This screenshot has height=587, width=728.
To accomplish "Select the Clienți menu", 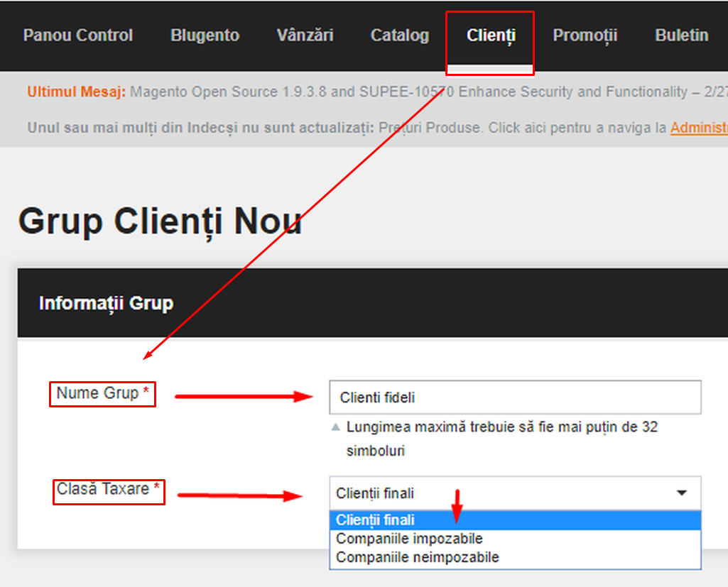I will pyautogui.click(x=491, y=35).
